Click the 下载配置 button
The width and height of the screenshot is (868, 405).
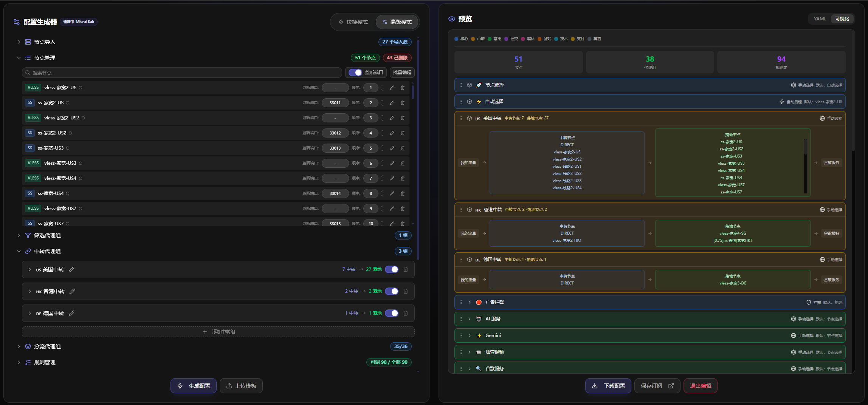[608, 386]
